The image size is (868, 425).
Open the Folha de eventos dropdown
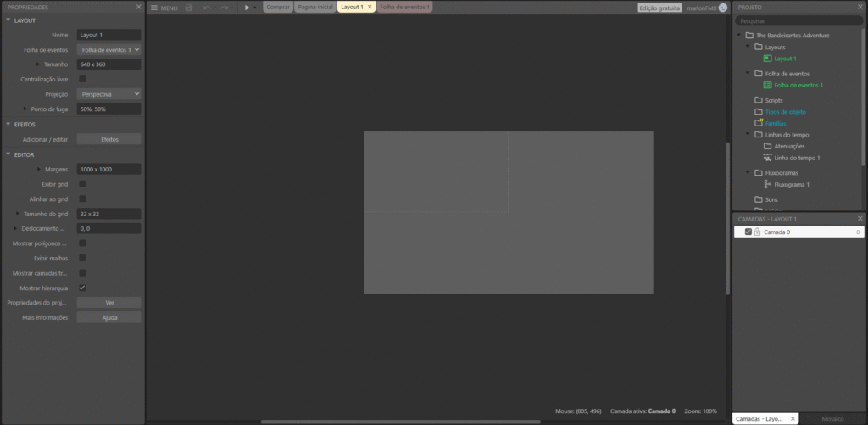coord(108,49)
